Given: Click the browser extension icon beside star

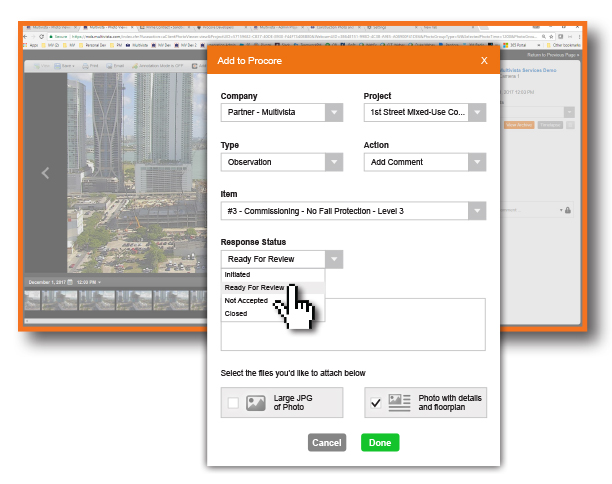Looking at the screenshot, I should tap(560, 36).
